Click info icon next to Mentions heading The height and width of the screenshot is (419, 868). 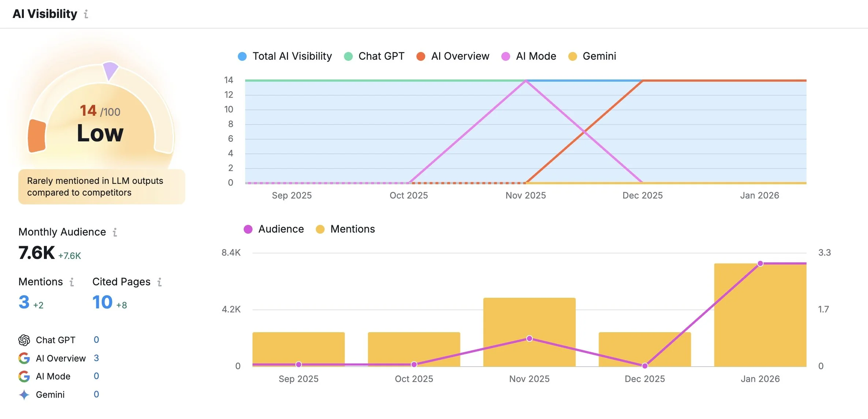(x=72, y=282)
